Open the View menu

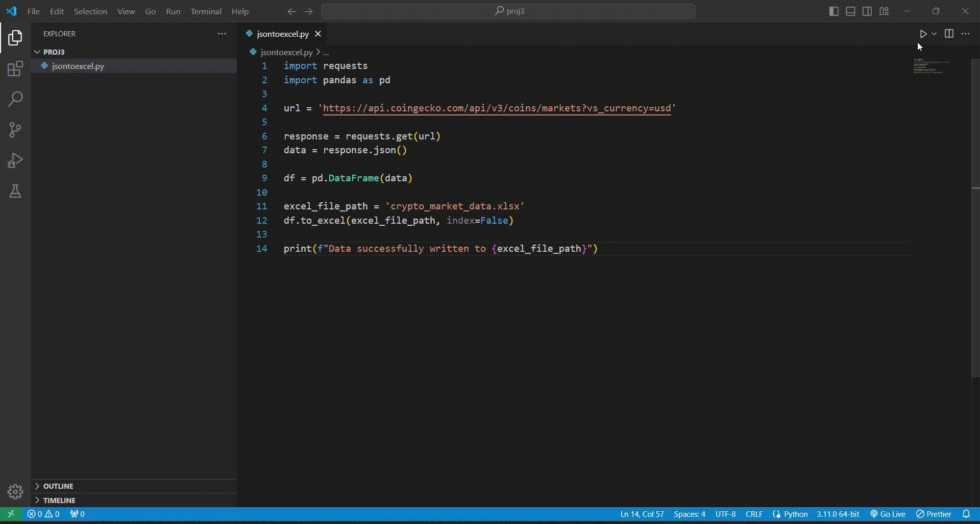(x=126, y=11)
